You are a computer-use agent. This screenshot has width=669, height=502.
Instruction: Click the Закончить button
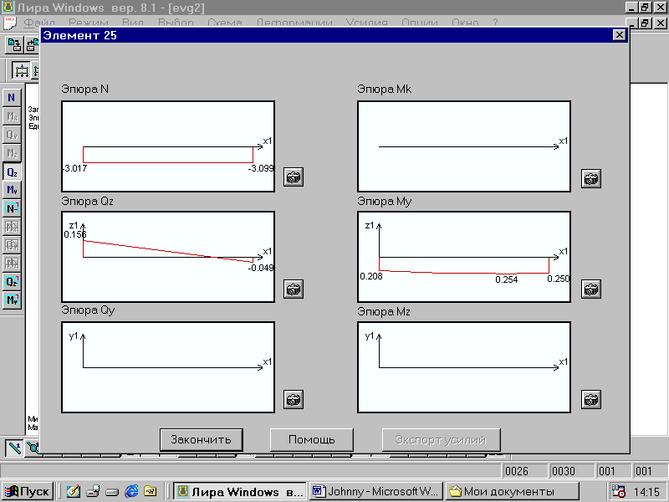click(201, 440)
